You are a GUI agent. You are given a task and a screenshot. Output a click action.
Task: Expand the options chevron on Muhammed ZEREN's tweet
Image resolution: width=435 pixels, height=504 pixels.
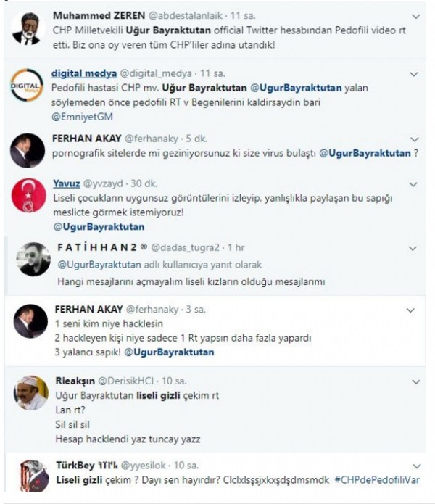[415, 15]
